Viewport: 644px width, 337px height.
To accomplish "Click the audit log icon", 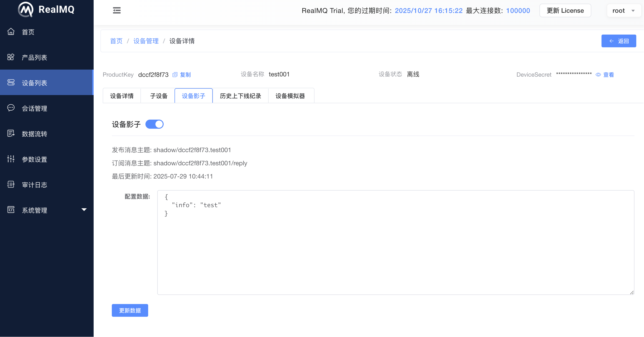I will click(x=11, y=185).
